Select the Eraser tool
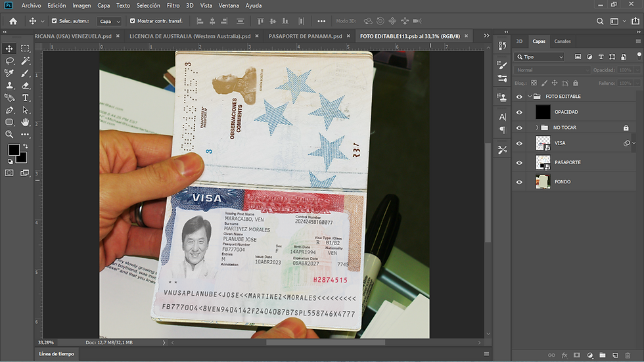This screenshot has width=644, height=362. [25, 85]
